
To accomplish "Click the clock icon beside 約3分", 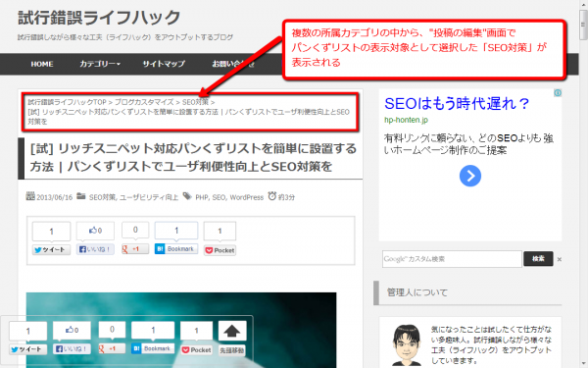I will (x=271, y=196).
